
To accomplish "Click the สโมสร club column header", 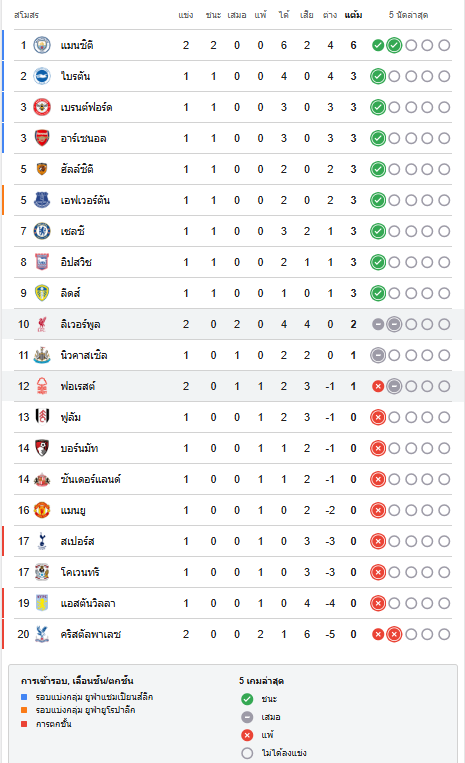I will (x=26, y=15).
